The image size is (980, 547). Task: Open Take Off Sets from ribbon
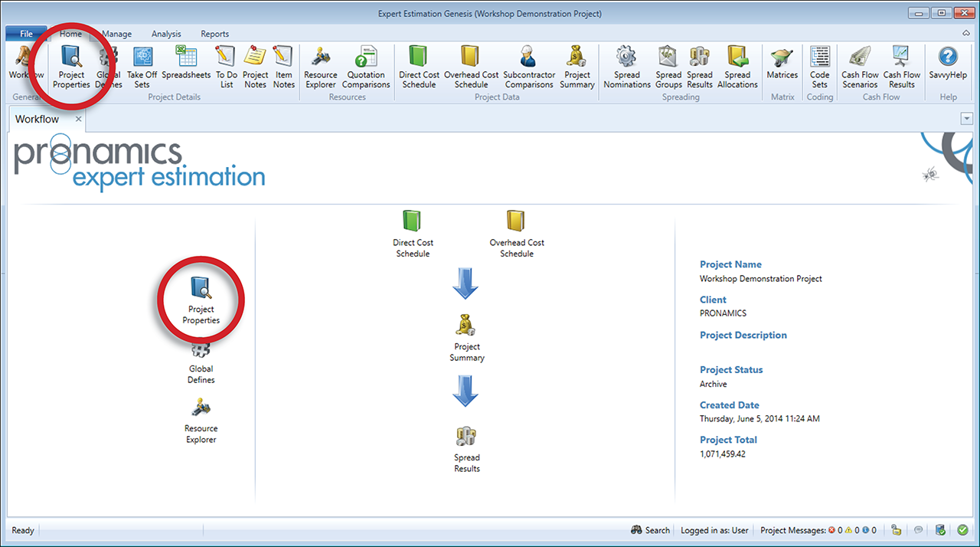(142, 66)
